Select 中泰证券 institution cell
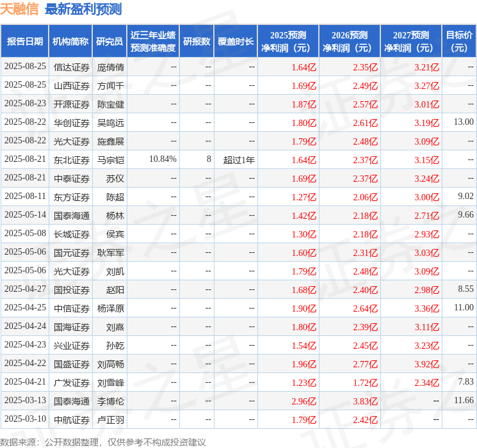477x448 pixels. [72, 179]
